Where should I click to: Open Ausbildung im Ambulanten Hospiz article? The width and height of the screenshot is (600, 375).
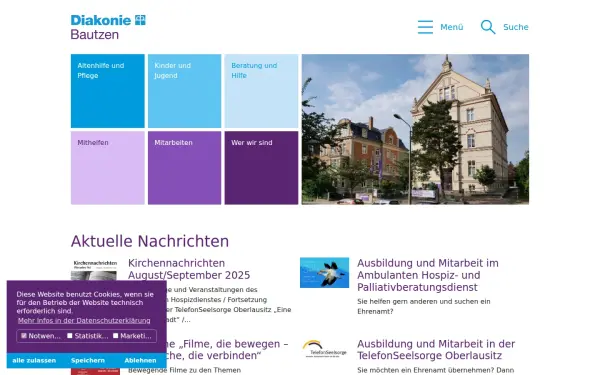pos(428,275)
